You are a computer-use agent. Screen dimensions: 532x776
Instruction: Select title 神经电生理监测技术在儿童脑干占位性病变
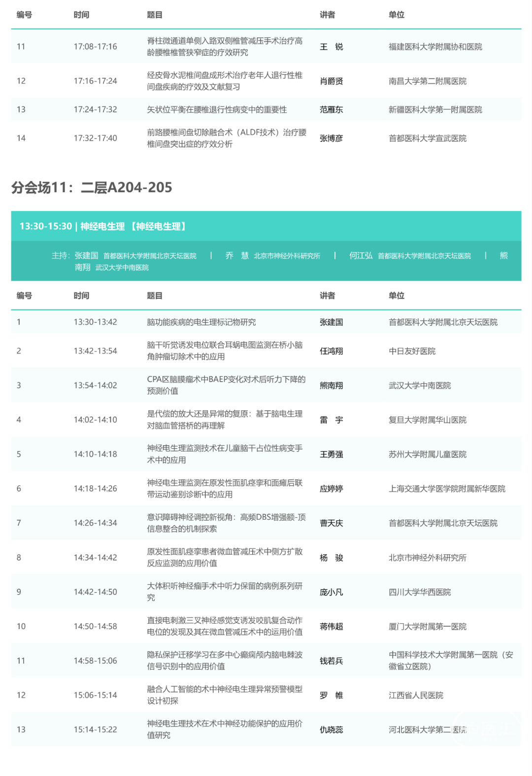coord(225,454)
